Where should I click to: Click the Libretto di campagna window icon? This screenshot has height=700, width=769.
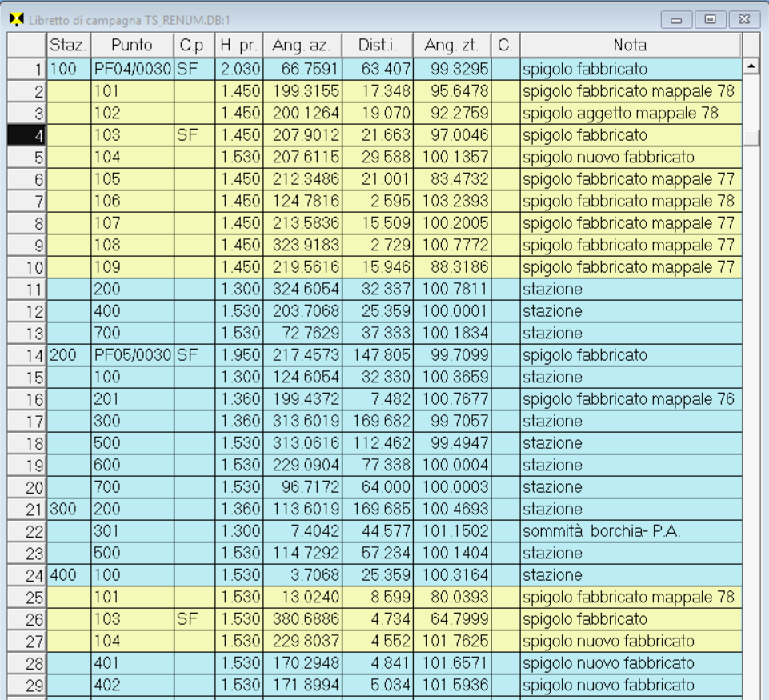coord(16,20)
